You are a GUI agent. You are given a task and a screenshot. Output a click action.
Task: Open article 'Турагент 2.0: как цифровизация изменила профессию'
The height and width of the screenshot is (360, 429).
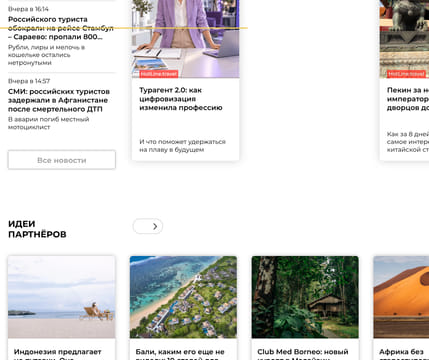[181, 99]
